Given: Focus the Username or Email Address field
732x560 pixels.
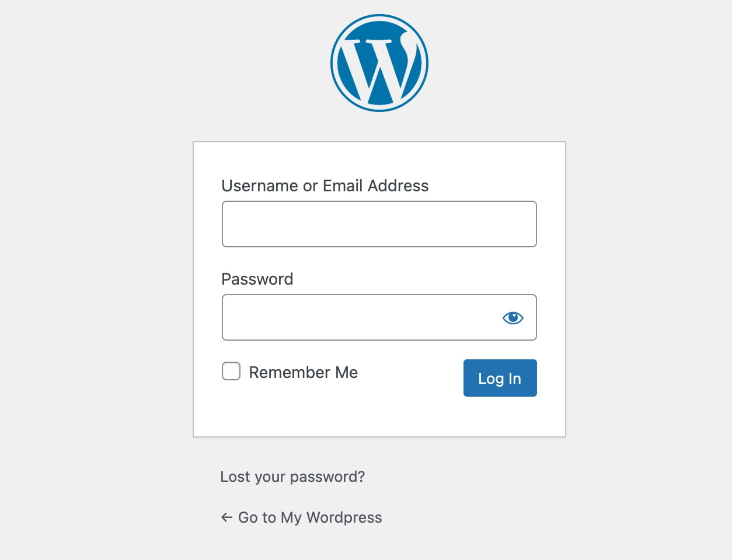Looking at the screenshot, I should [379, 224].
